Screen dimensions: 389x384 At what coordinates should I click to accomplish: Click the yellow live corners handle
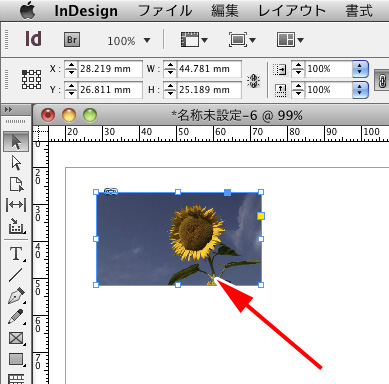[261, 216]
